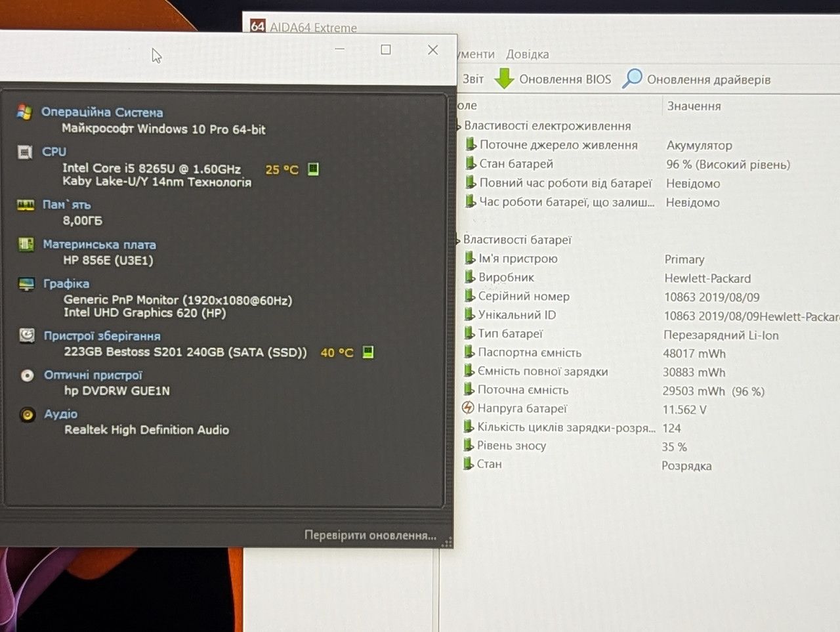Click the battery icon beside Паспортна ємність

(x=469, y=352)
